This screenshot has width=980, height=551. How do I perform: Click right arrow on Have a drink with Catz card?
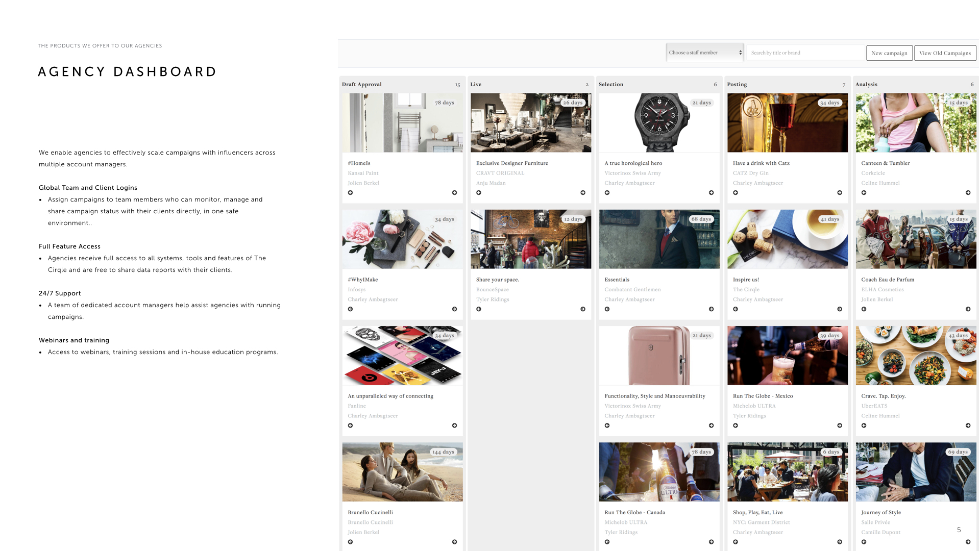pos(840,193)
